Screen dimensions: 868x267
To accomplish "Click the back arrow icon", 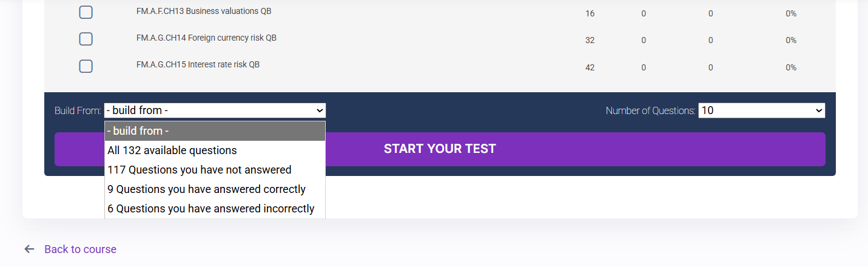I will click(x=29, y=249).
